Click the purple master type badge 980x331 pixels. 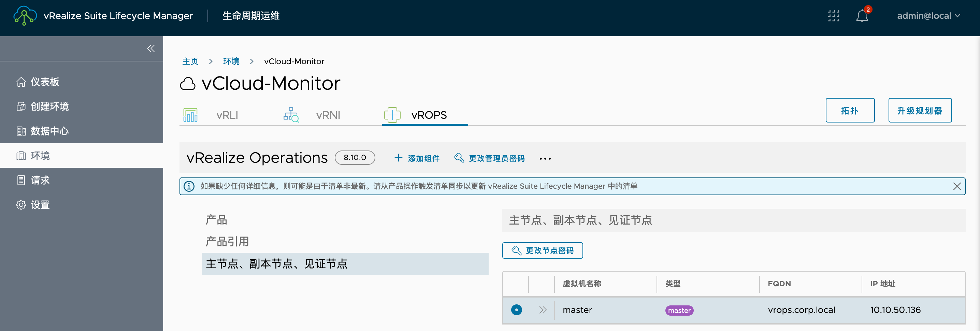[x=679, y=311]
